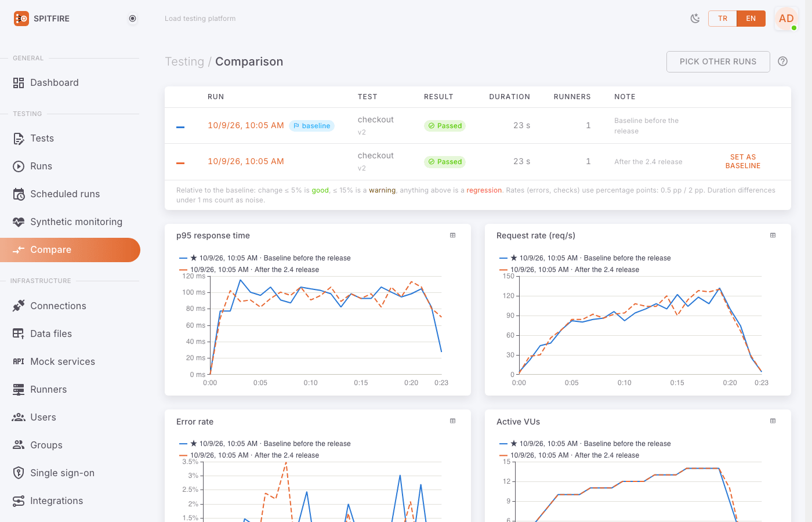Click the 'Baseline before the release' note cell
This screenshot has height=522, width=812.
point(647,126)
